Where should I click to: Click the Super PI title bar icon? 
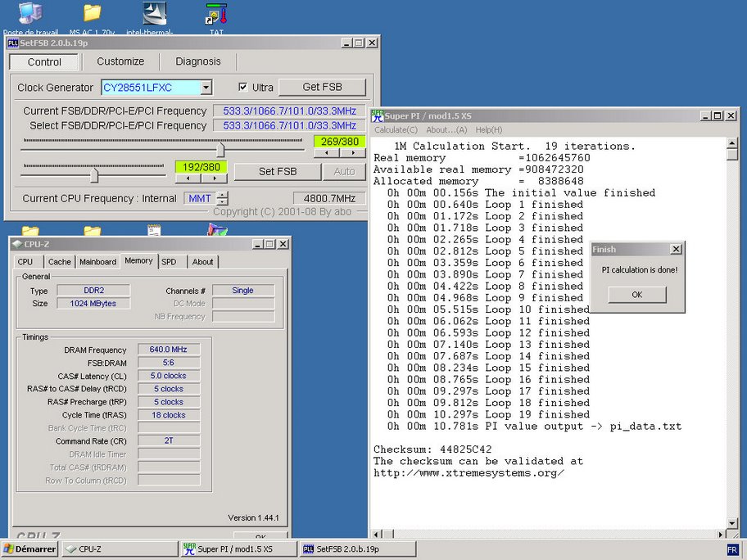coord(378,115)
